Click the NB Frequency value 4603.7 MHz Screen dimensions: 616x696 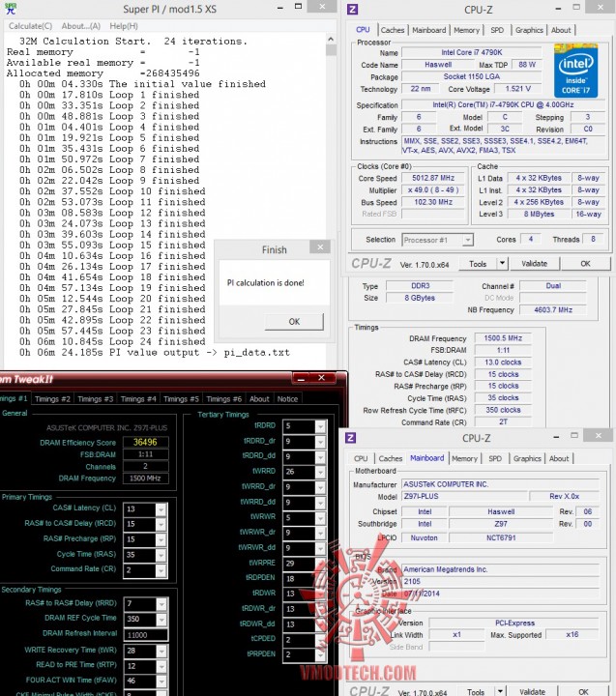(553, 310)
